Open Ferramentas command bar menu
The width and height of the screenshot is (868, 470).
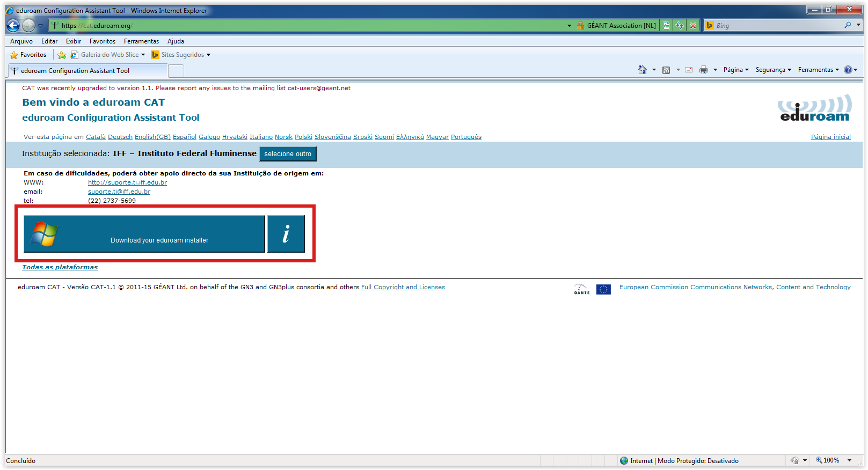pos(818,70)
